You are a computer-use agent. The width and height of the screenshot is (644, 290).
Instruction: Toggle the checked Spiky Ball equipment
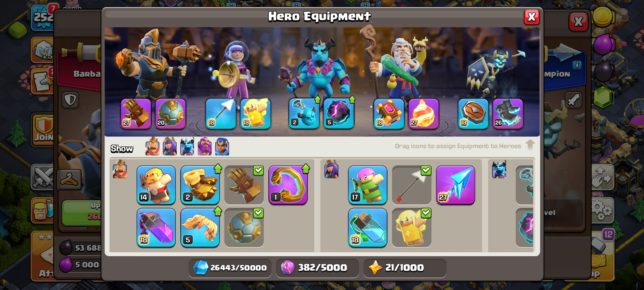244,227
